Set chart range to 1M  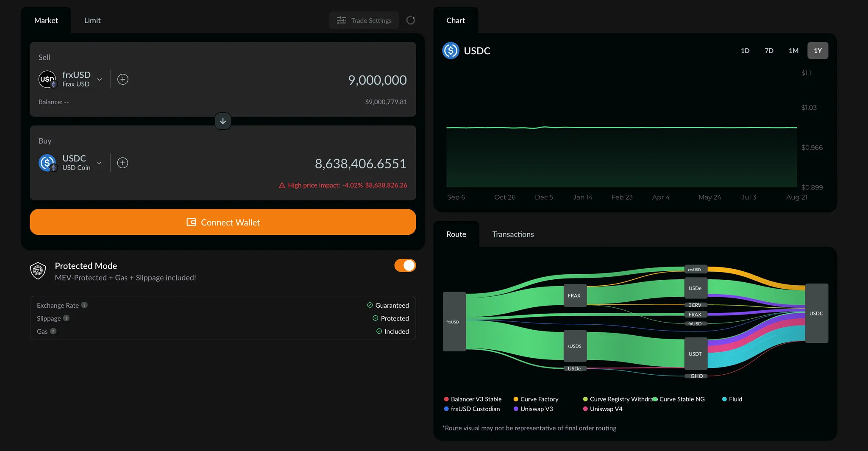[793, 51]
